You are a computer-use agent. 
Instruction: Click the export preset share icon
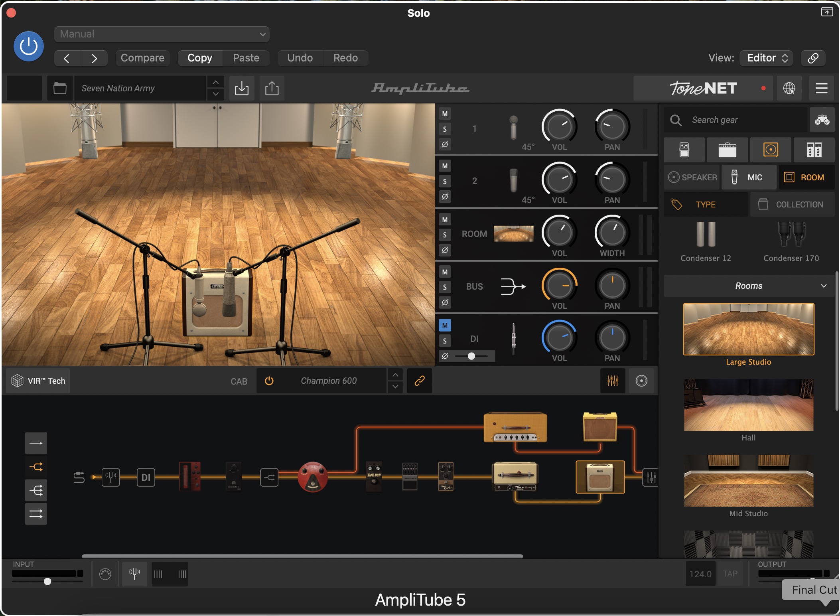point(272,88)
